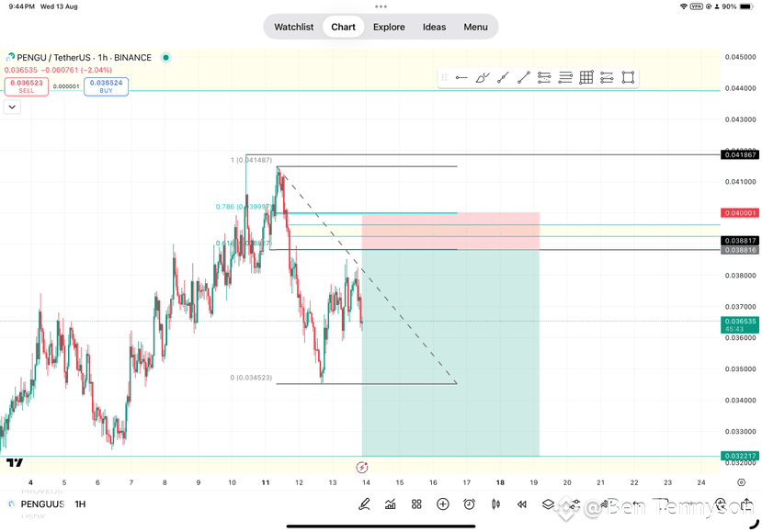Switch to the Chart tab
Viewport: 762px width, 532px height.
pyautogui.click(x=343, y=28)
